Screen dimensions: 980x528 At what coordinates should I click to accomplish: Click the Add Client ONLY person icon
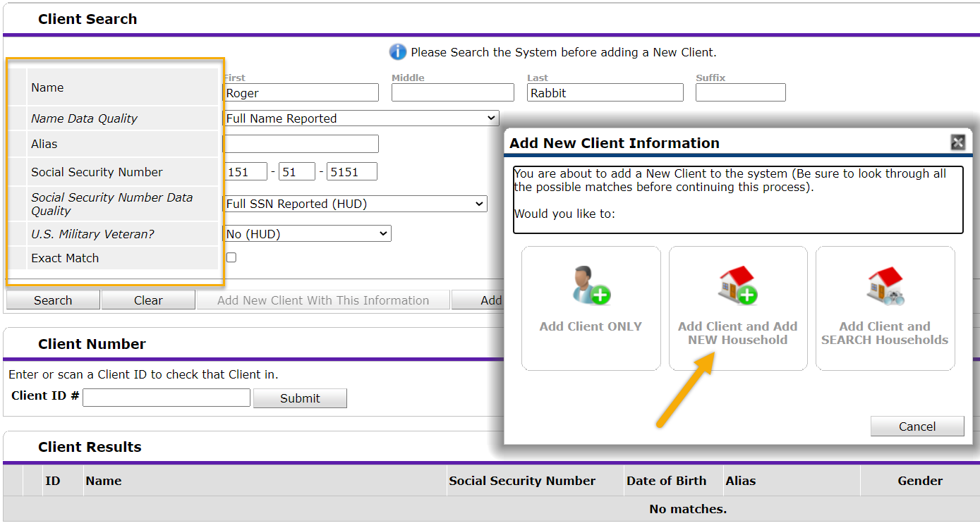[x=591, y=285]
